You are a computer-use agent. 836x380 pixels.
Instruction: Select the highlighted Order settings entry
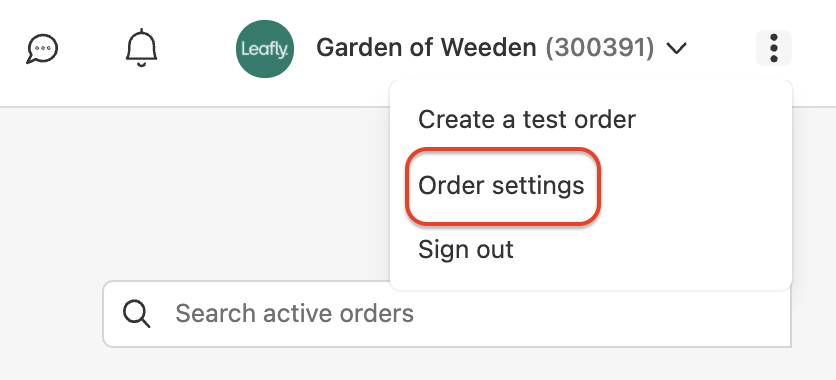coord(503,185)
